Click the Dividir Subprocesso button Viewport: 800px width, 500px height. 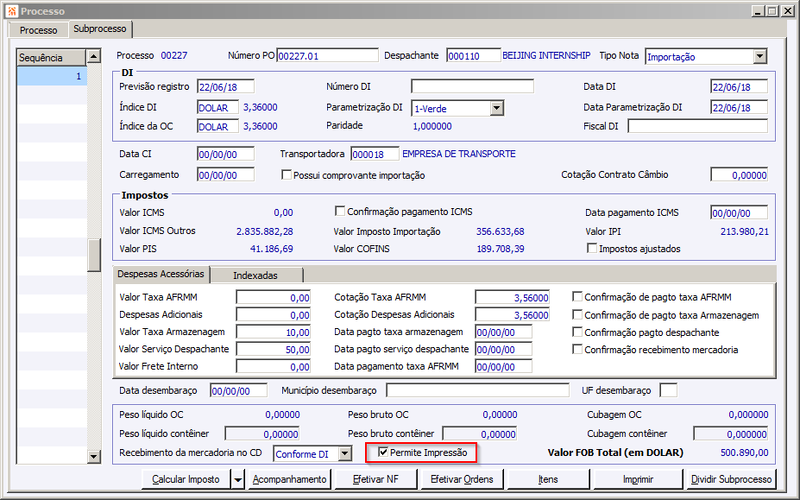(x=731, y=480)
